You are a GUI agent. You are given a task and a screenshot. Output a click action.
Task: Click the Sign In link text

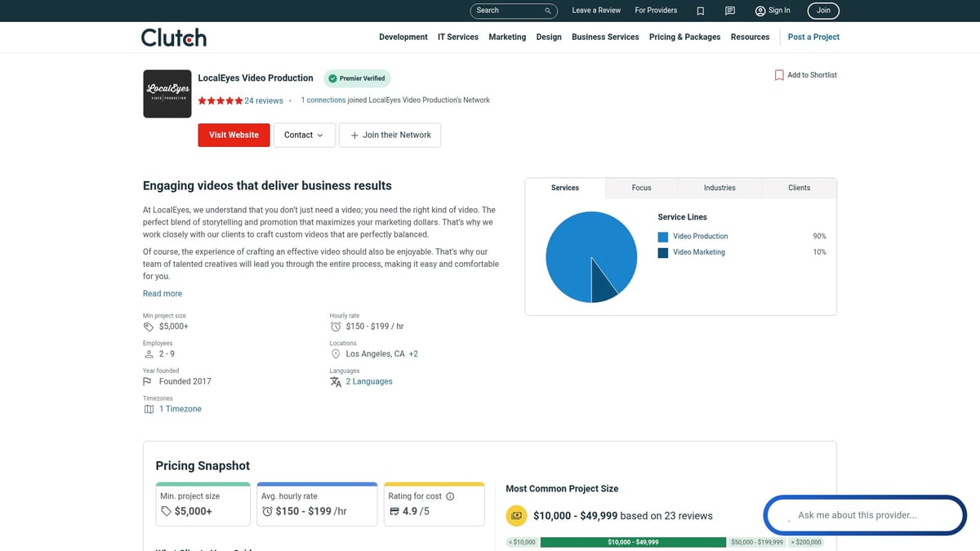pyautogui.click(x=779, y=11)
